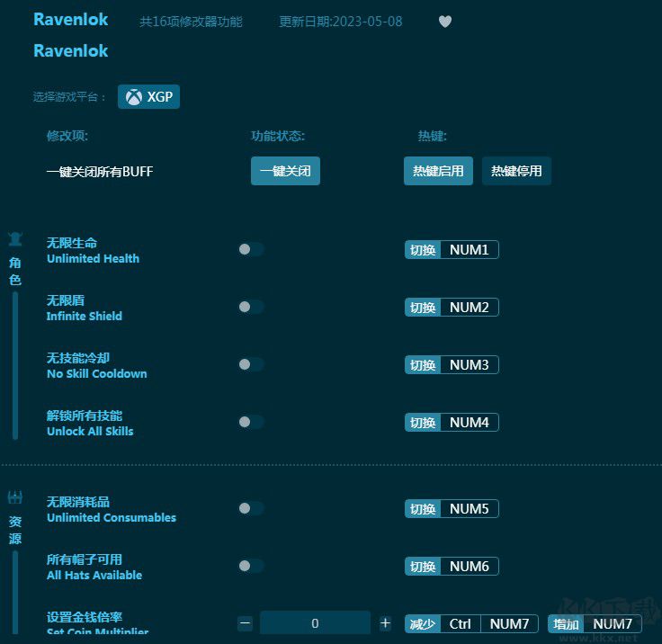Toggle Unlimited Health switch

[x=251, y=249]
